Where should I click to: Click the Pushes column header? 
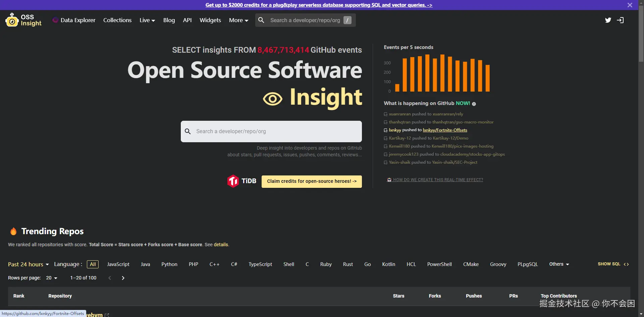[x=474, y=296]
